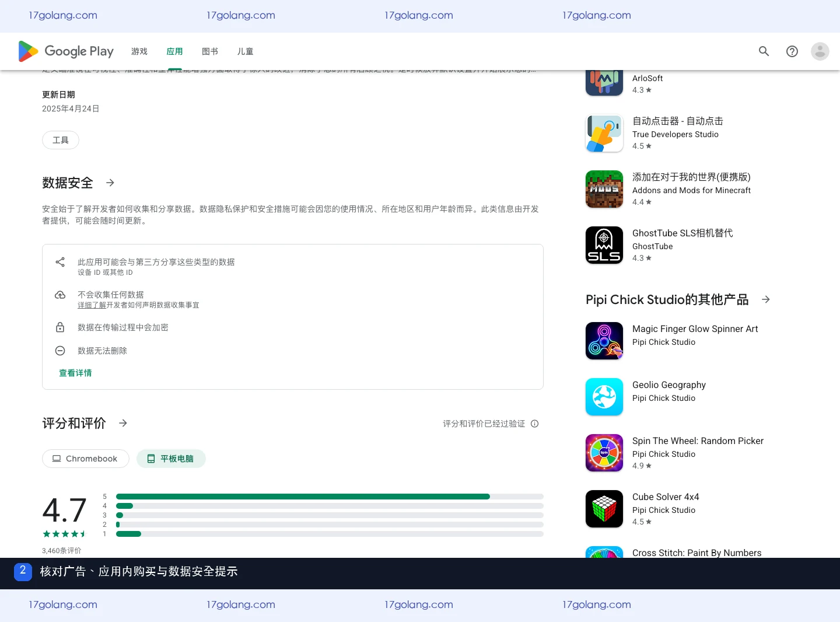The image size is (840, 622).
Task: Open Spin The Wheel app icon
Action: tap(604, 453)
